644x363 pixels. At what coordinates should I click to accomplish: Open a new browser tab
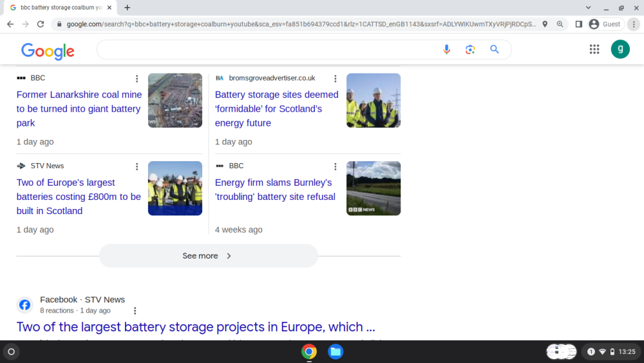128,7
